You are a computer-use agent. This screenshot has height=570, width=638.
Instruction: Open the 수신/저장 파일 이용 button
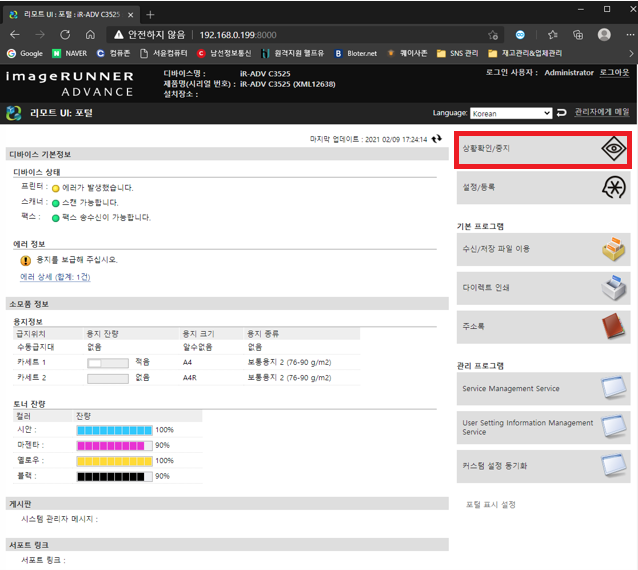click(544, 249)
